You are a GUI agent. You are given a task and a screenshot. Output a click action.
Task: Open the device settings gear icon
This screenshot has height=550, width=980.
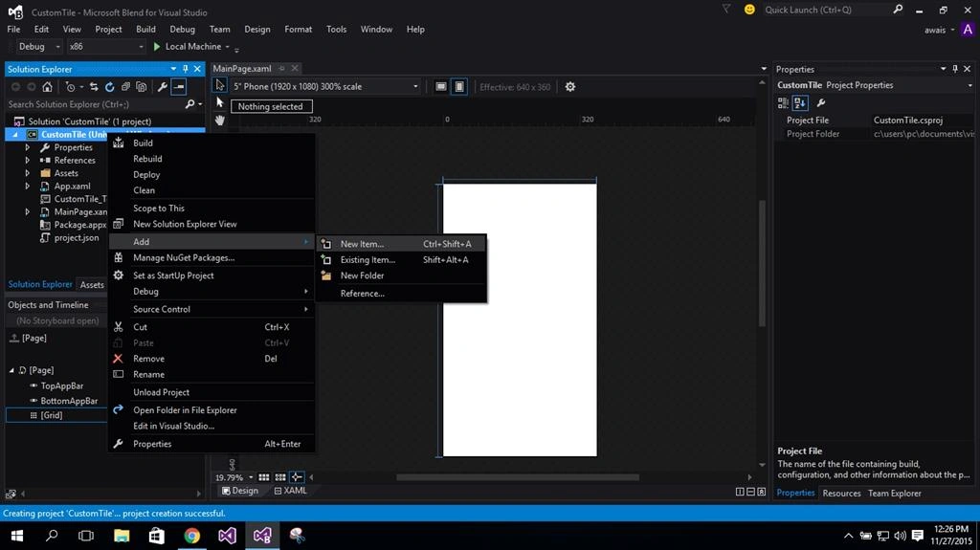click(570, 87)
